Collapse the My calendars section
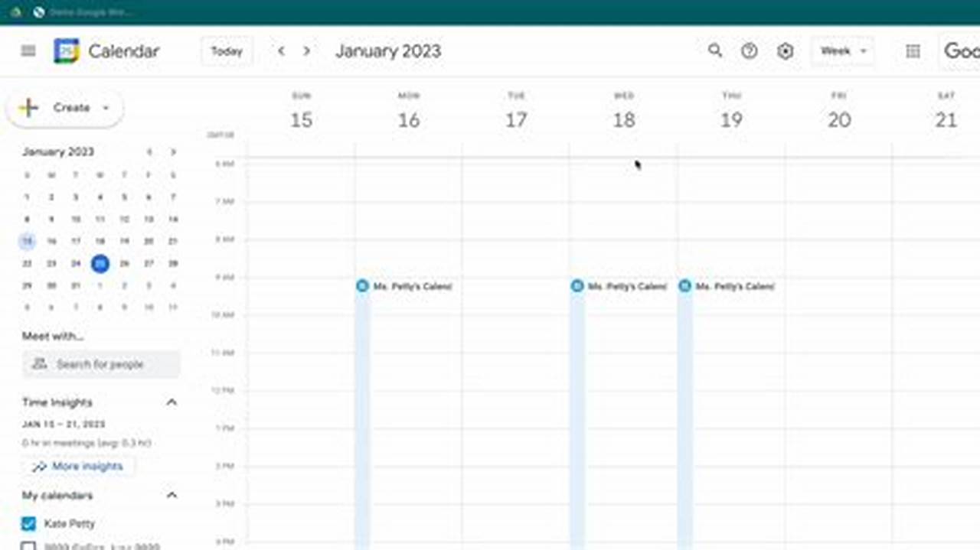 172,495
